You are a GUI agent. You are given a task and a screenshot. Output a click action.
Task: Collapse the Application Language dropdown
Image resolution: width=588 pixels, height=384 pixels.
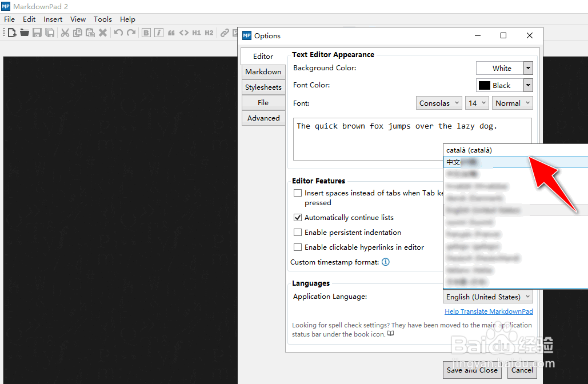(488, 297)
